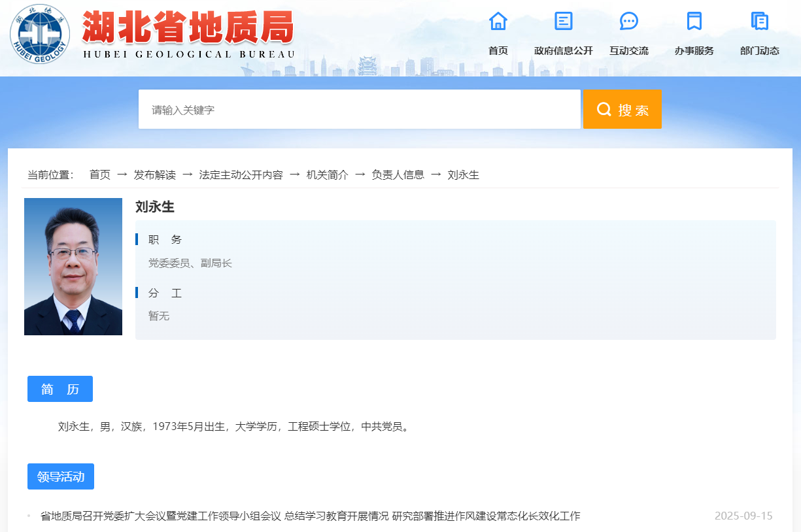Go to 发布解读 in the breadcrumb
The image size is (801, 532).
(155, 175)
